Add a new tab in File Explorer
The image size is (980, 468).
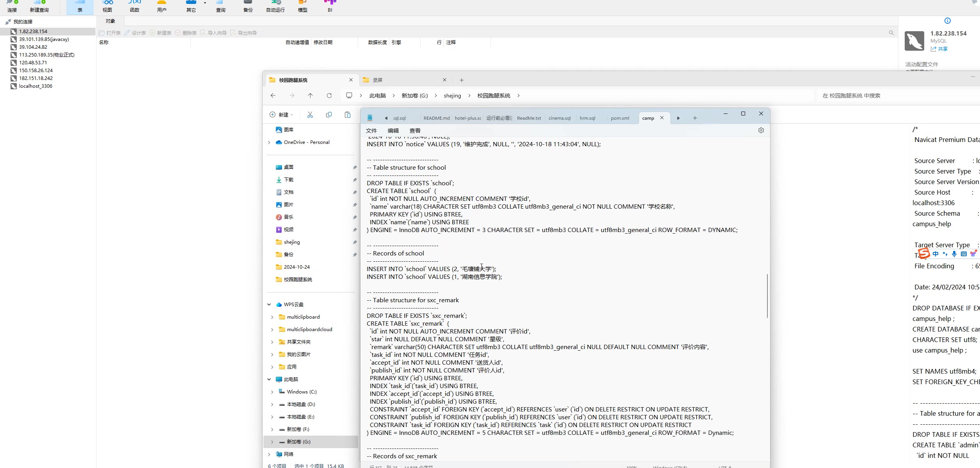(462, 80)
